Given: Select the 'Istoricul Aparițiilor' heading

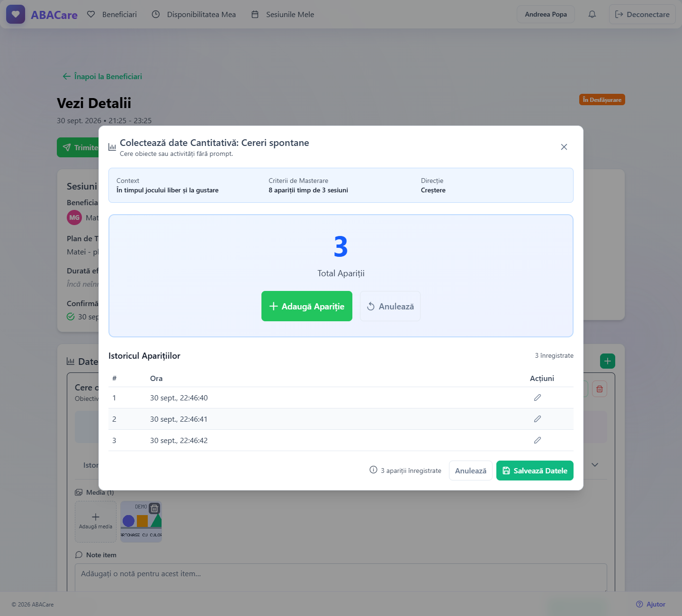Looking at the screenshot, I should pyautogui.click(x=144, y=356).
